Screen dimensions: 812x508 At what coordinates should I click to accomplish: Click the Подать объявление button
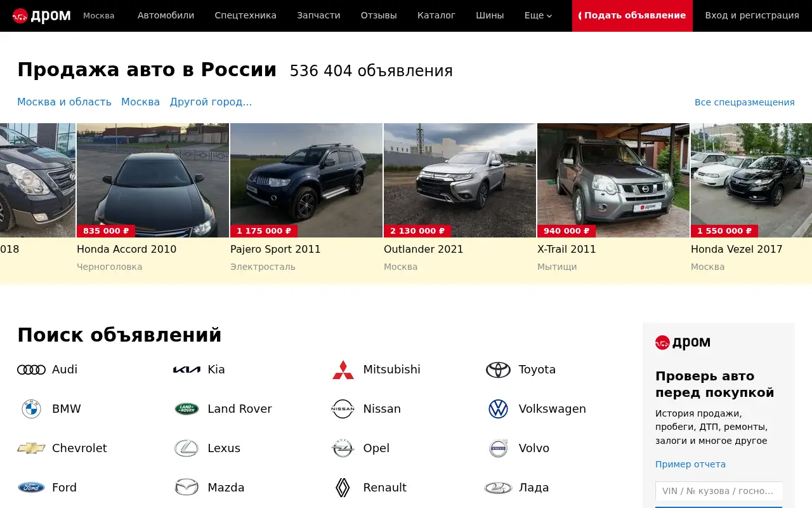632,16
